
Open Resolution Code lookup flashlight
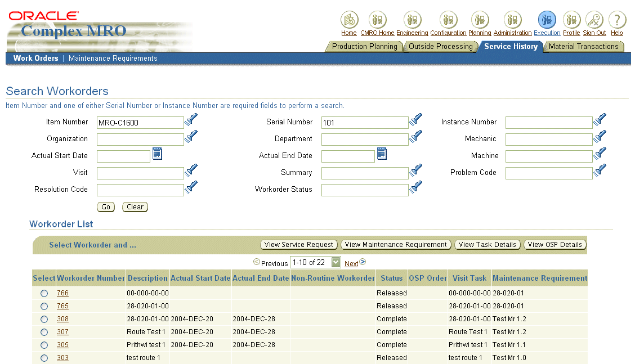coord(191,187)
